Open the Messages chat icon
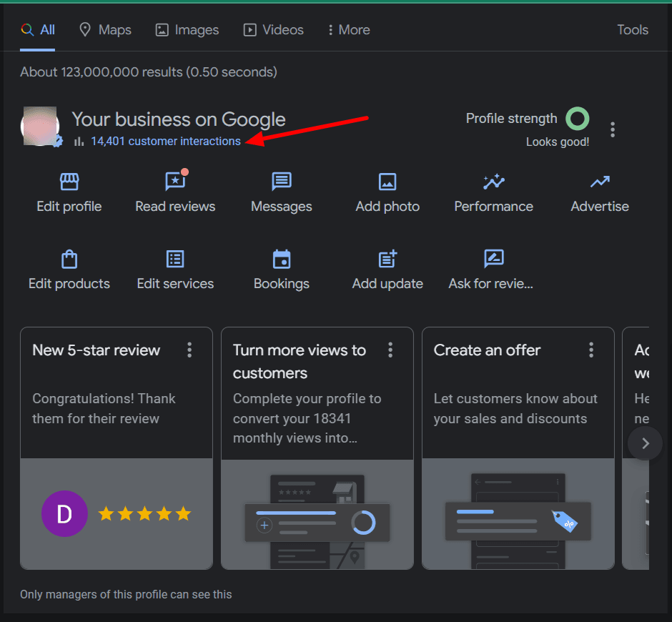Image resolution: width=672 pixels, height=622 pixels. (x=282, y=182)
